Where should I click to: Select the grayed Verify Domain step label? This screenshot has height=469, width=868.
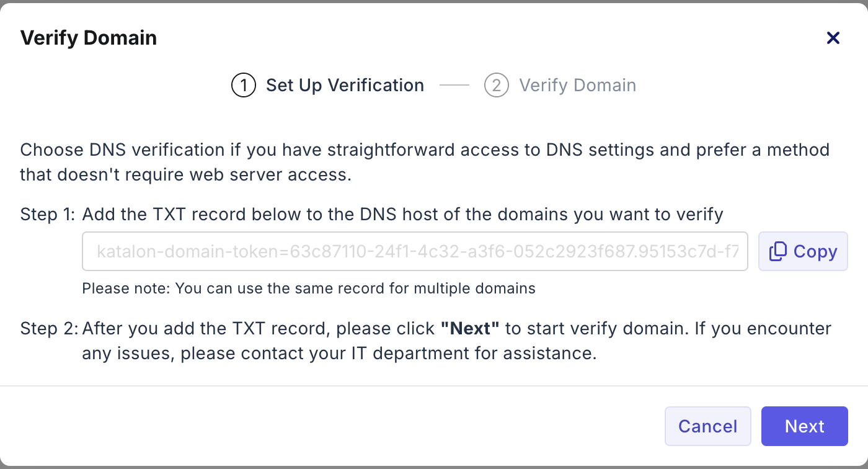[x=577, y=85]
